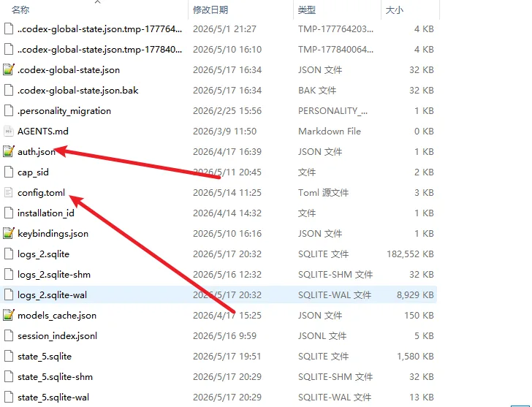This screenshot has width=532, height=407.
Task: Click the file icon of state_5.sqlite
Action: click(9, 356)
